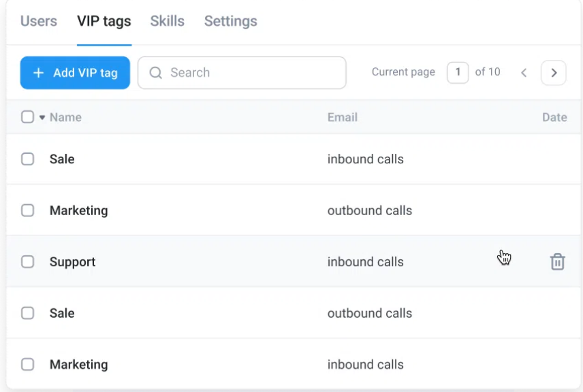The image size is (583, 392).
Task: Select the select-all checkbox in the header
Action: pyautogui.click(x=27, y=116)
